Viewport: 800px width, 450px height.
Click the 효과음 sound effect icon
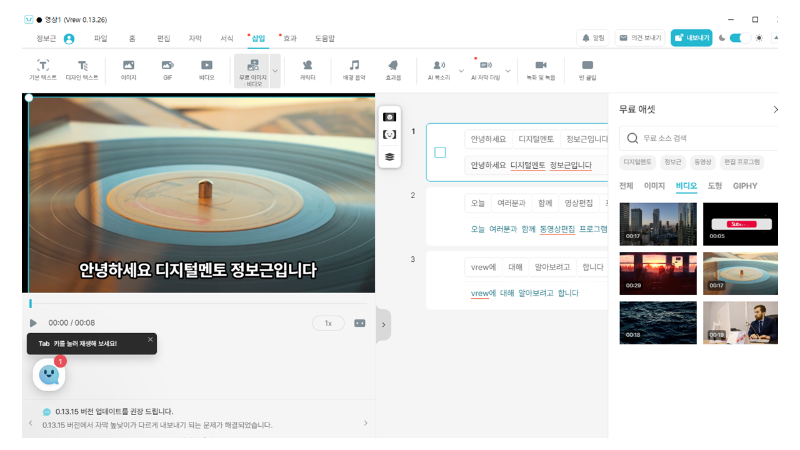pos(394,69)
